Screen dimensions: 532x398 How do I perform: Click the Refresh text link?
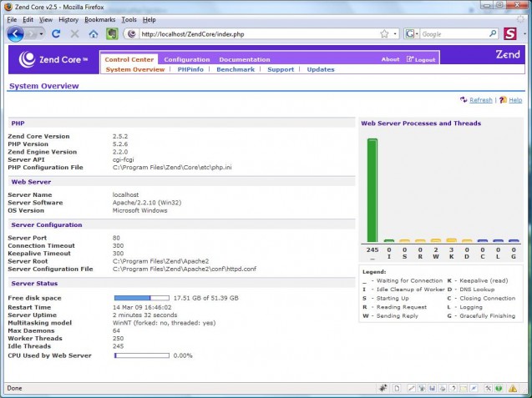[481, 100]
